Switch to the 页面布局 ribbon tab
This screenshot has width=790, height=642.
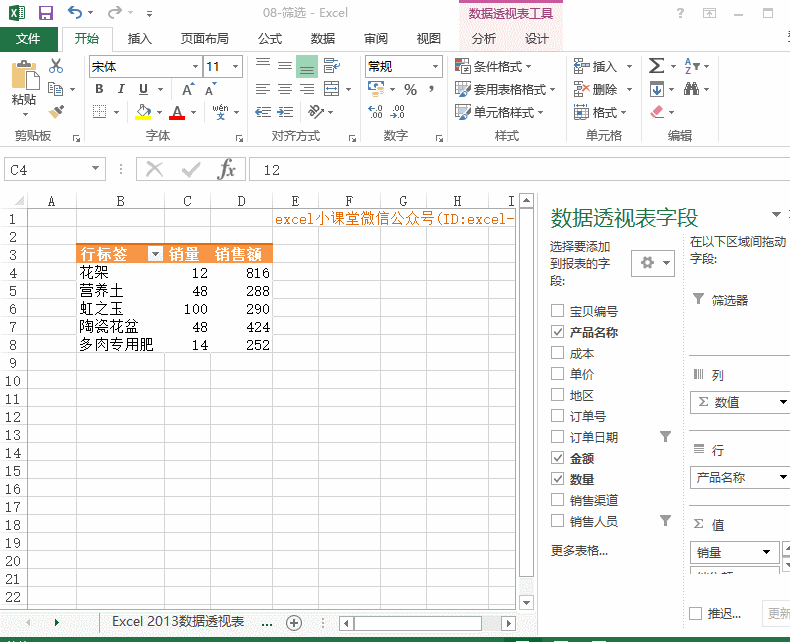coord(205,39)
